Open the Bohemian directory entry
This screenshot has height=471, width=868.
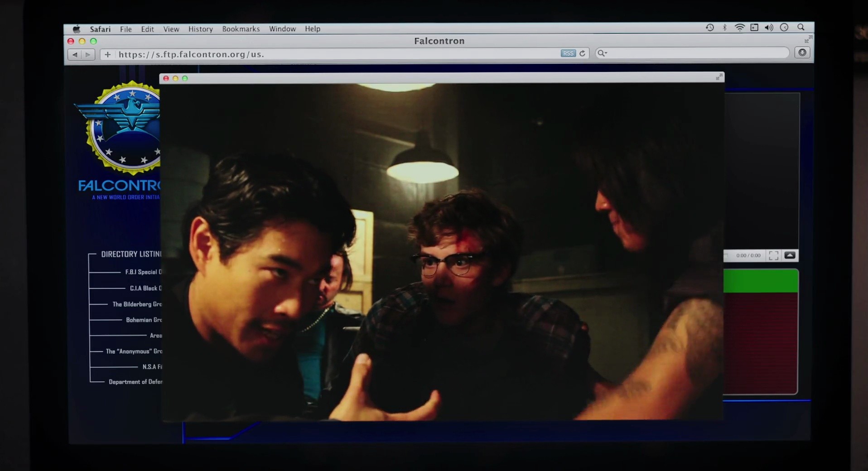click(x=144, y=320)
